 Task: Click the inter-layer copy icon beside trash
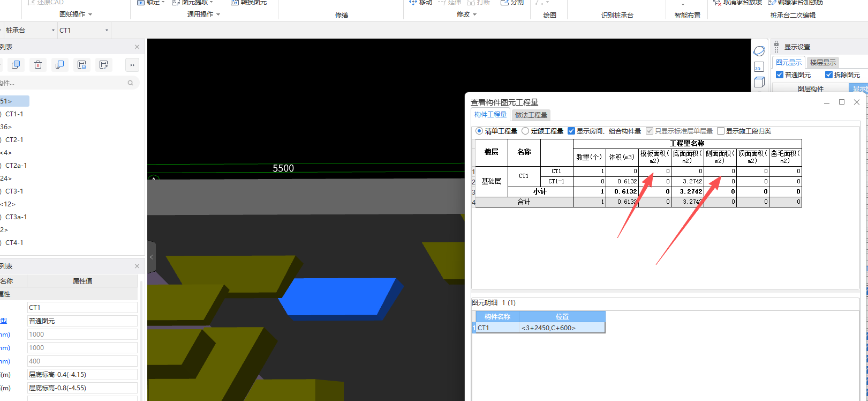[x=59, y=65]
